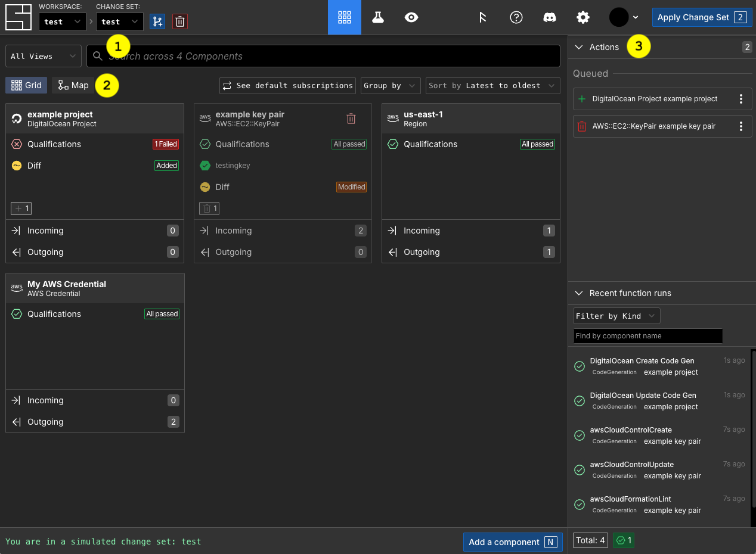Select the grid components tab in top bar
This screenshot has height=554, width=756.
tap(345, 17)
